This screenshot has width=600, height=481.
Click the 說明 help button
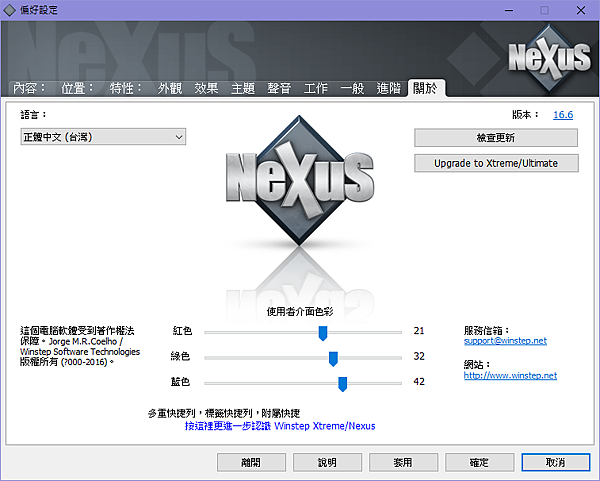pos(327,462)
